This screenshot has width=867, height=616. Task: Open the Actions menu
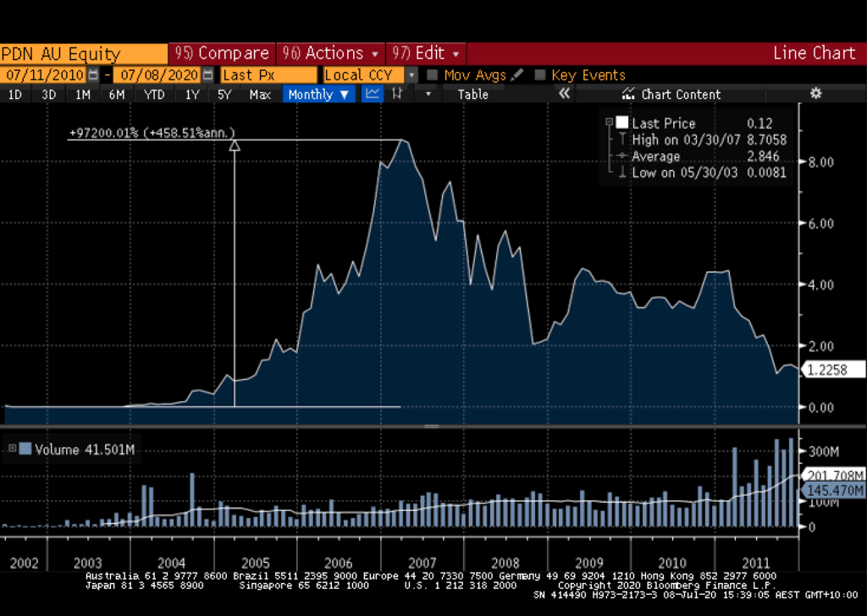331,53
